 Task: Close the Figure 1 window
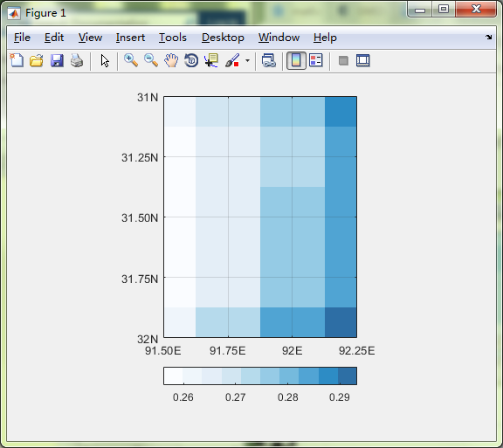(476, 10)
